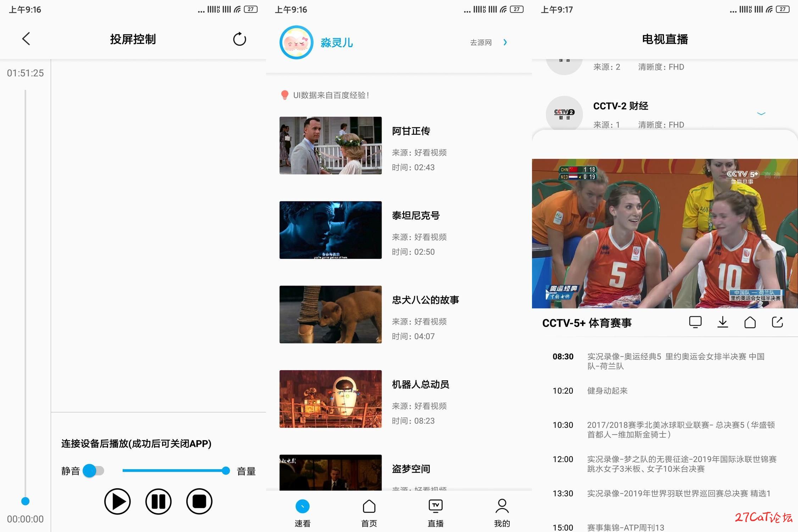The height and width of the screenshot is (532, 798).
Task: Click the CCTV-2 channel logo
Action: (x=564, y=113)
